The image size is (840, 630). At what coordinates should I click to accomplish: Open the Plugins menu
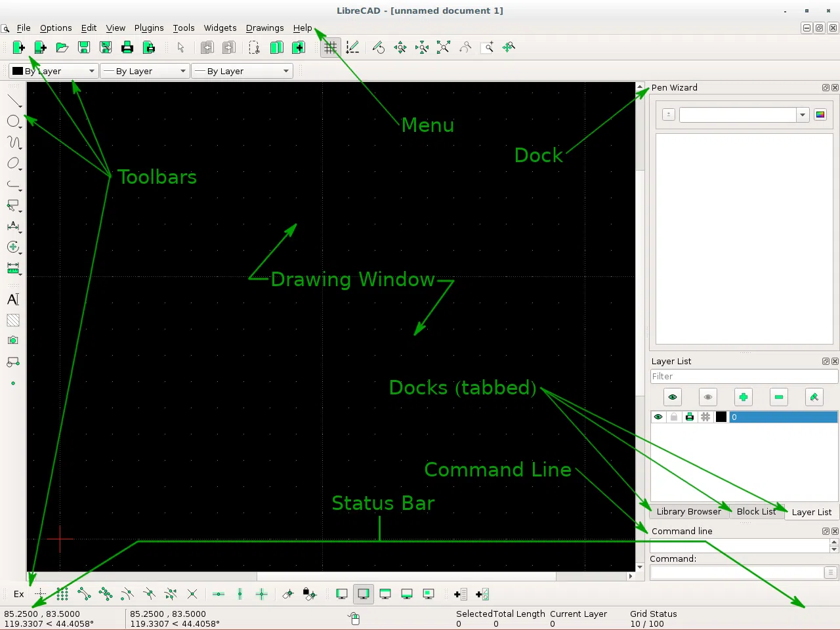point(149,28)
